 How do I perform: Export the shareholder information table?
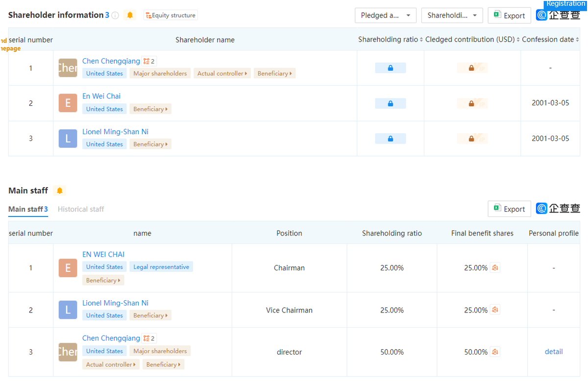click(x=510, y=16)
